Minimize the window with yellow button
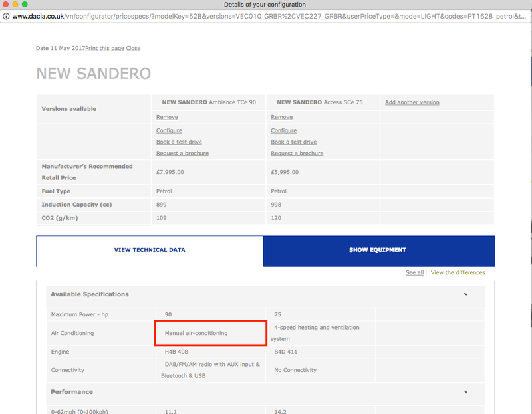This screenshot has width=532, height=414. point(15,5)
